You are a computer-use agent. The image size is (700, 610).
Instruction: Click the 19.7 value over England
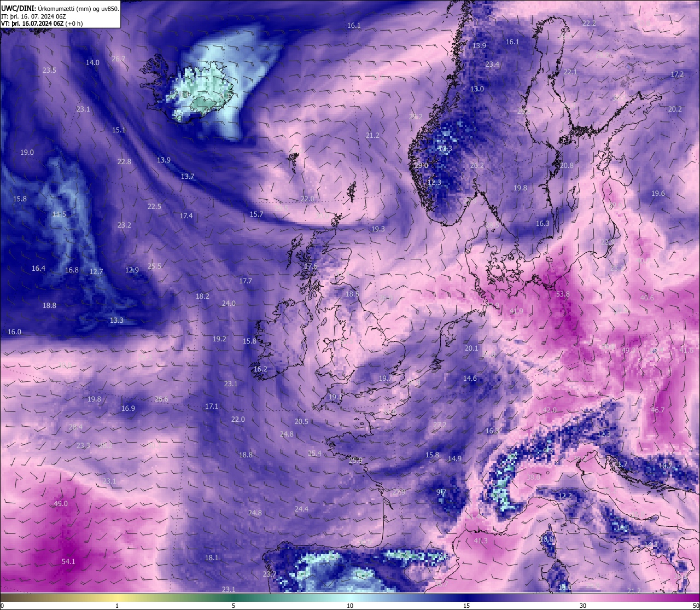coord(386,378)
